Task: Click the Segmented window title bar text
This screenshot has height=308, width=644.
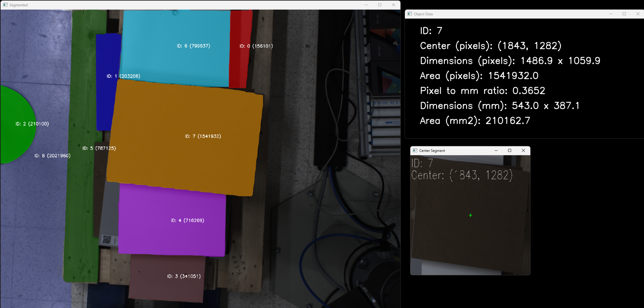Action: click(x=19, y=5)
